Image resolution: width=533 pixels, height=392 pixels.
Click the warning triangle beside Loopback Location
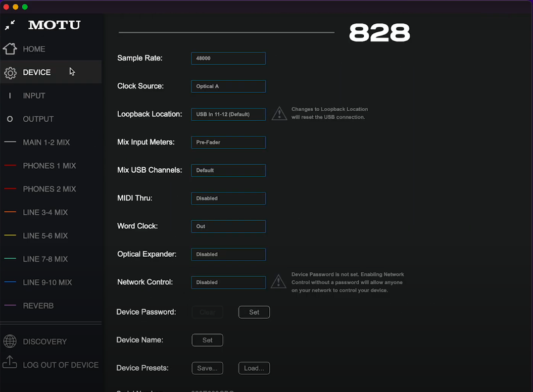pos(279,113)
